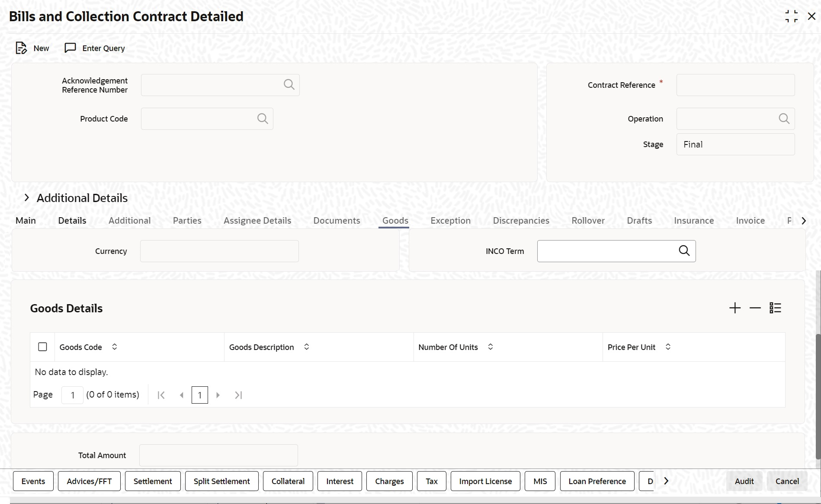Click the Page number input box
Viewport: 821px width, 504px height.
point(72,395)
